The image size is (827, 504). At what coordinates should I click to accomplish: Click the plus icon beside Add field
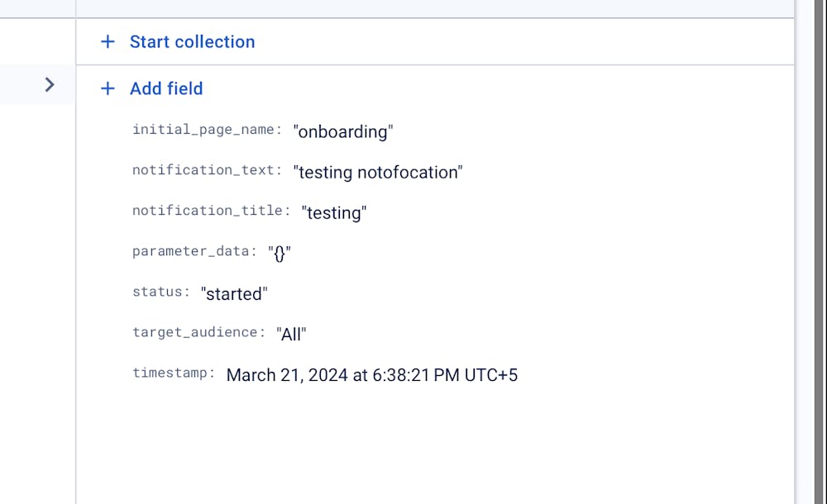click(108, 88)
